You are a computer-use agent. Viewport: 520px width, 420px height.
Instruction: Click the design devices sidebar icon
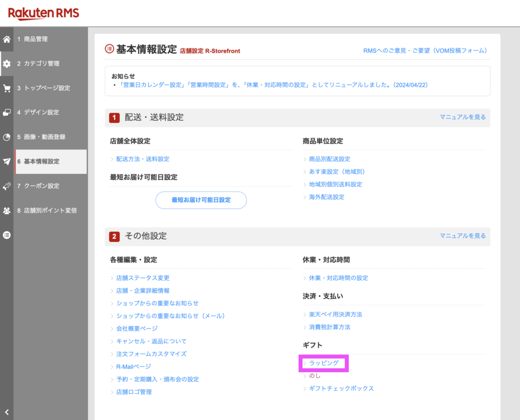pos(7,113)
